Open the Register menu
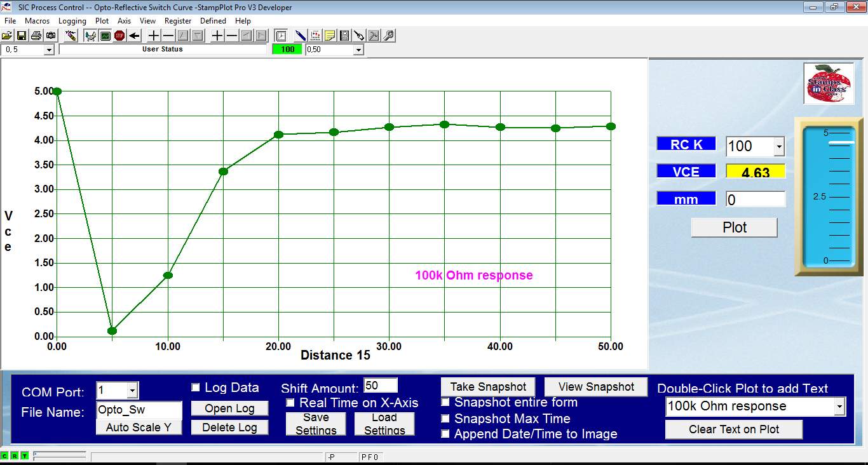Image resolution: width=868 pixels, height=465 pixels. [178, 21]
